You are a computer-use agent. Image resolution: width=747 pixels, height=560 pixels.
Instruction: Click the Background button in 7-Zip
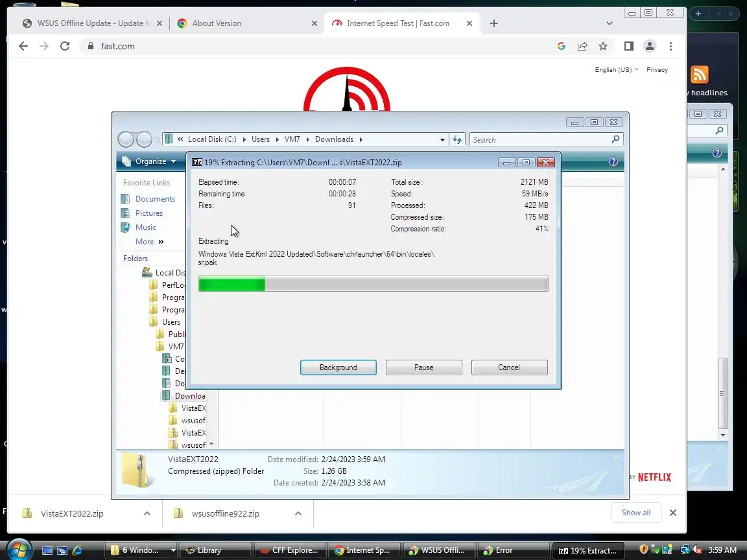338,367
